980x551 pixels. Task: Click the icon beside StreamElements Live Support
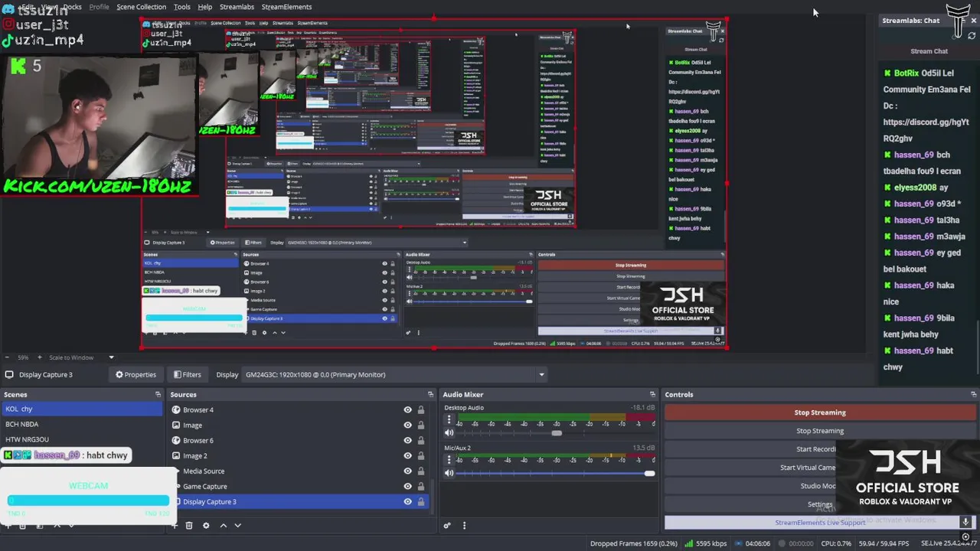pos(966,523)
